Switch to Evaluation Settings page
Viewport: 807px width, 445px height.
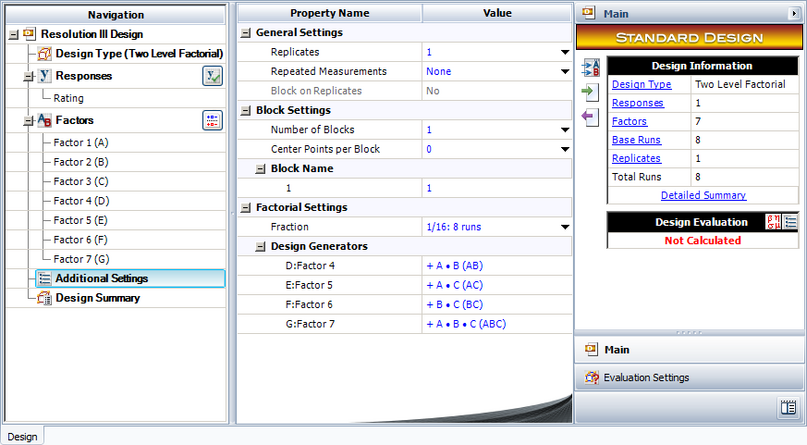(689, 378)
